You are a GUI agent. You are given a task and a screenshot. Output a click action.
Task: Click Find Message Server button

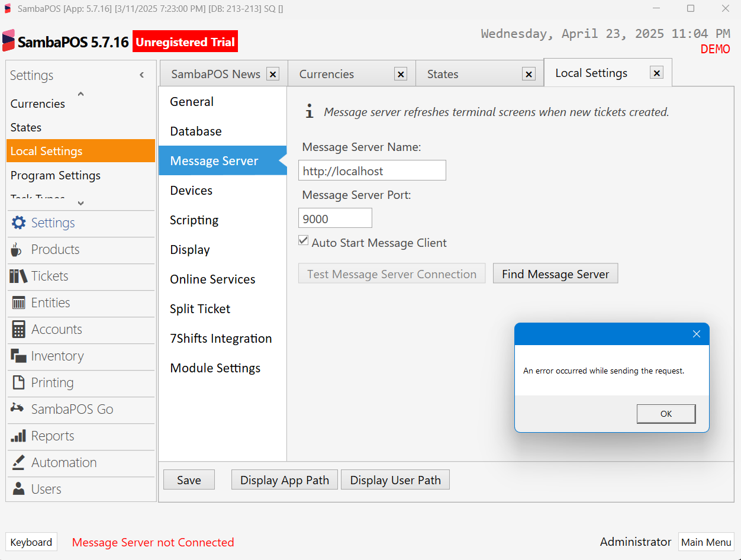555,274
